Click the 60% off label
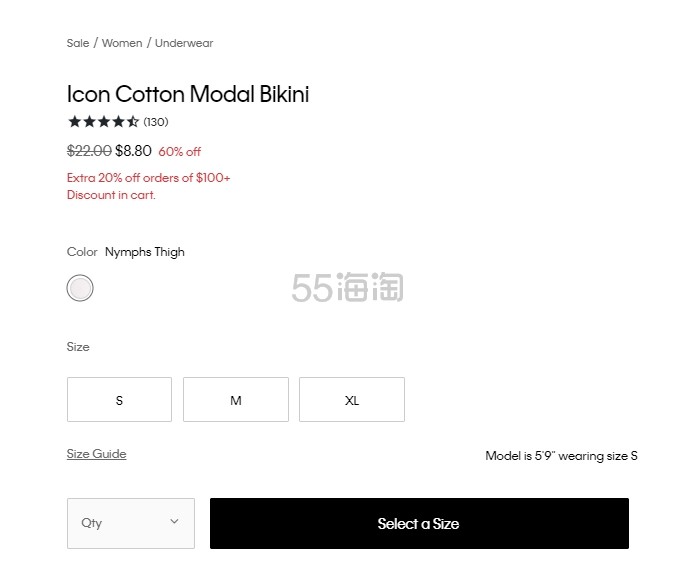The width and height of the screenshot is (695, 575). click(180, 152)
